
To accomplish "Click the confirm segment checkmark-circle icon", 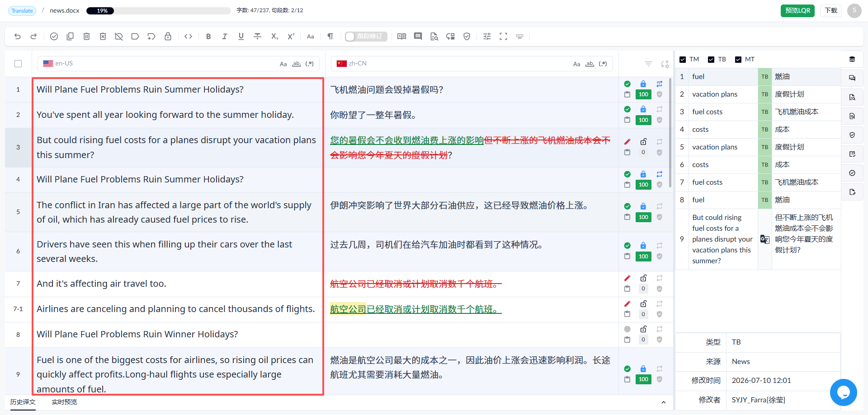I will coord(54,37).
